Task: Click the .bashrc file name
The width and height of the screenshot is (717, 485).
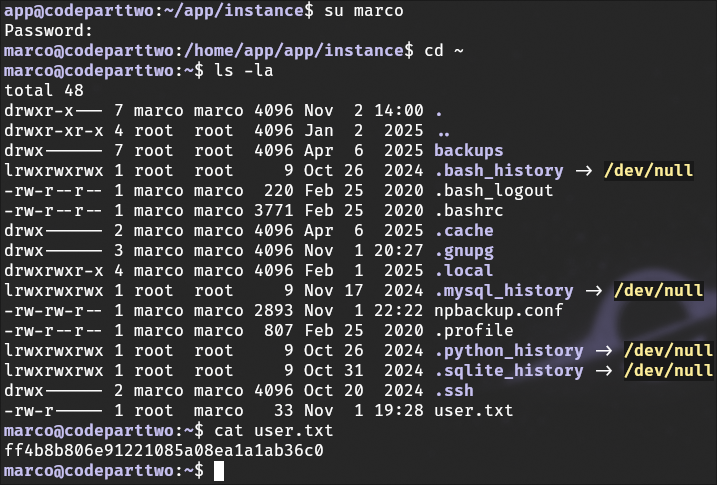Action: click(468, 210)
